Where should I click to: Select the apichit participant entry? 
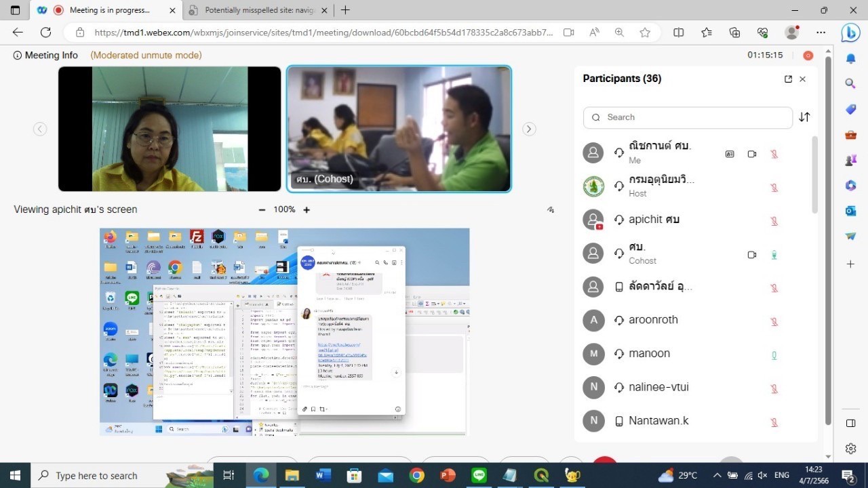654,220
